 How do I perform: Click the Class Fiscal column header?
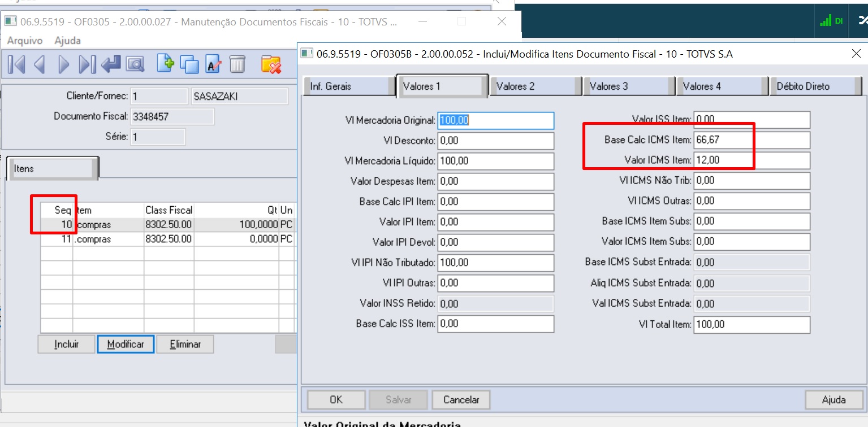click(x=169, y=210)
